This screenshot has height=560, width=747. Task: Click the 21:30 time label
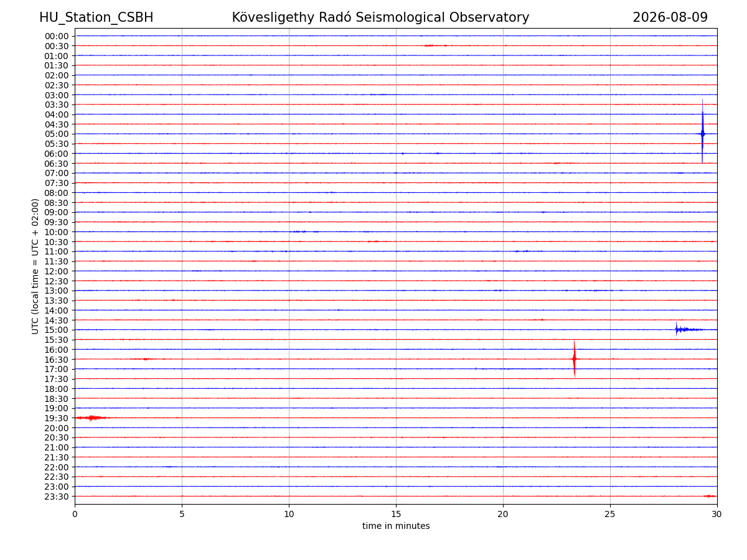[x=57, y=457]
